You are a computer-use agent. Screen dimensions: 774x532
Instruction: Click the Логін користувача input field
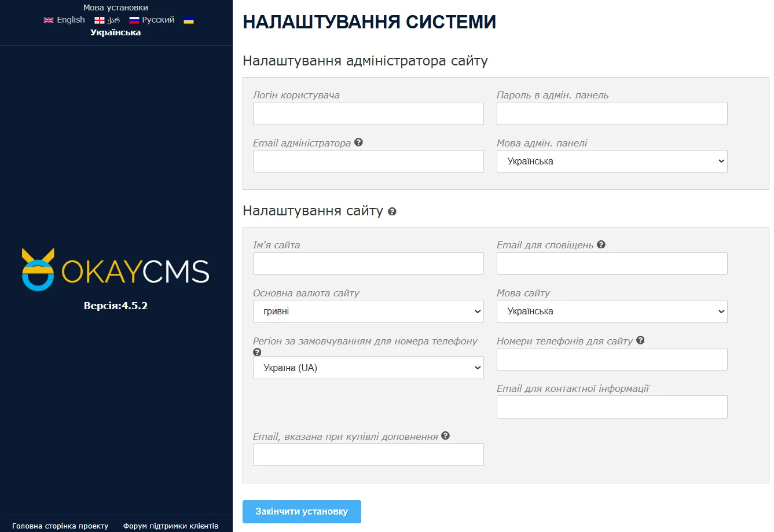[x=368, y=113]
